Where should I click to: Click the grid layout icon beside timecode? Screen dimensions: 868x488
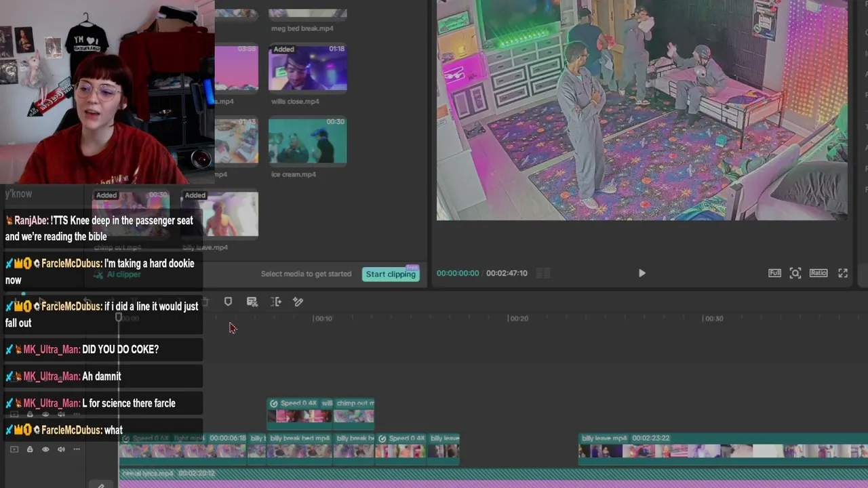tap(542, 273)
